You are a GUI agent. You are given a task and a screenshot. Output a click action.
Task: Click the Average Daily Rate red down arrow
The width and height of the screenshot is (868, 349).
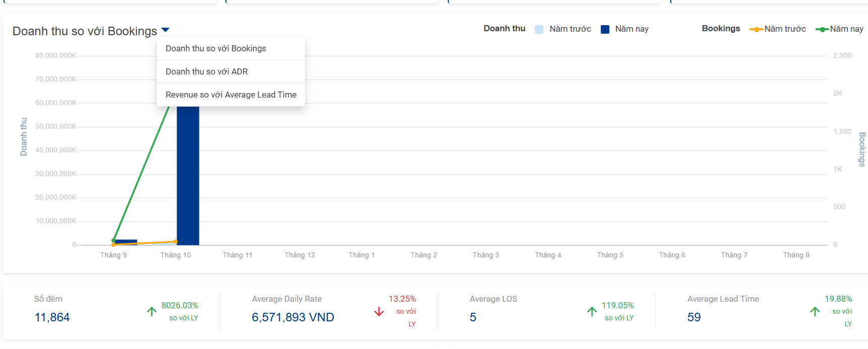(x=379, y=312)
